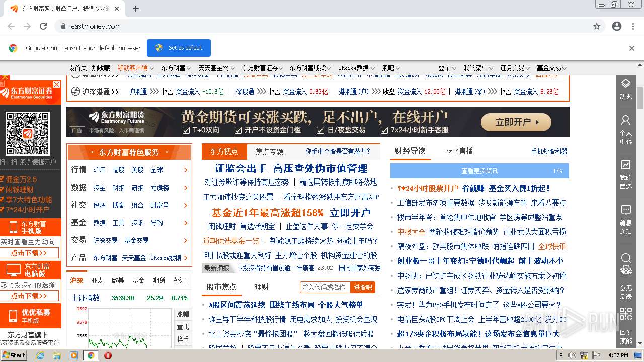Switch to the 焦点专题 tab
The image size is (644, 362).
(x=269, y=152)
